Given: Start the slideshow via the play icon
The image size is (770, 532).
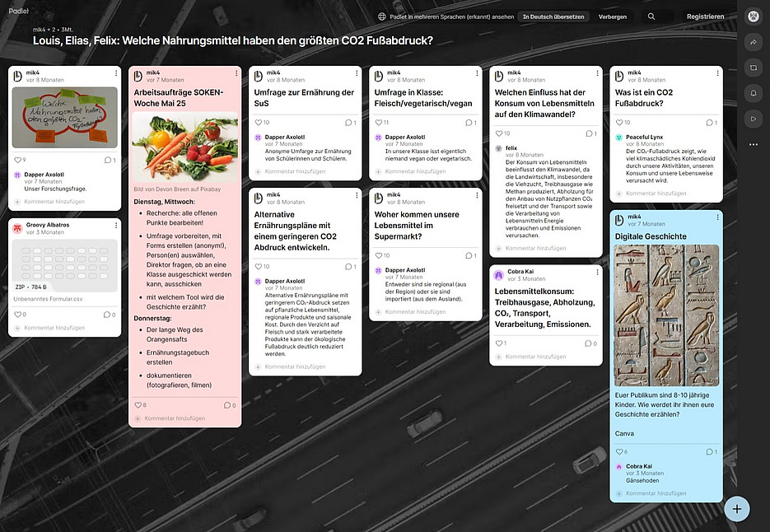Looking at the screenshot, I should [753, 118].
